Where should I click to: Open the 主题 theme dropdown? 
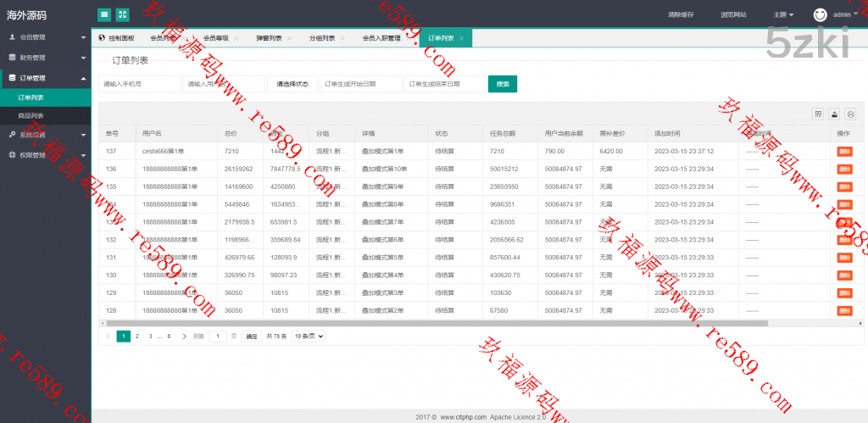783,14
